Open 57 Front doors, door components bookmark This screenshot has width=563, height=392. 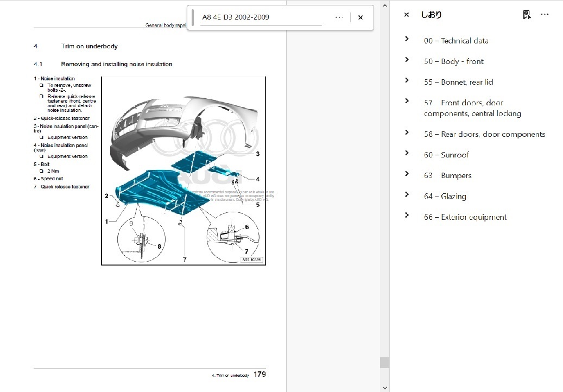472,108
